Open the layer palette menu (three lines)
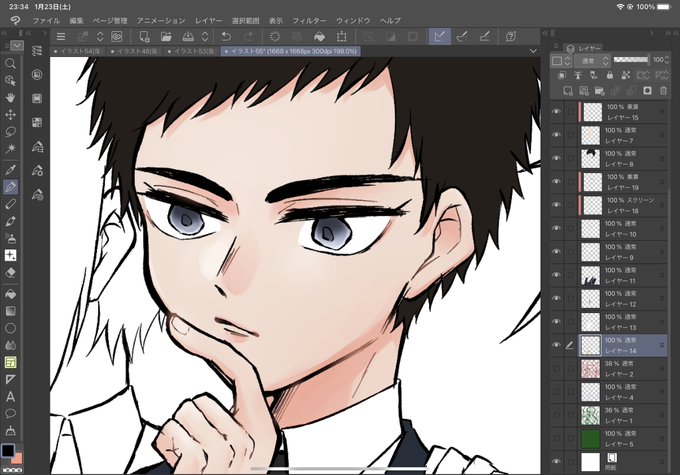The width and height of the screenshot is (680, 475). tap(556, 46)
